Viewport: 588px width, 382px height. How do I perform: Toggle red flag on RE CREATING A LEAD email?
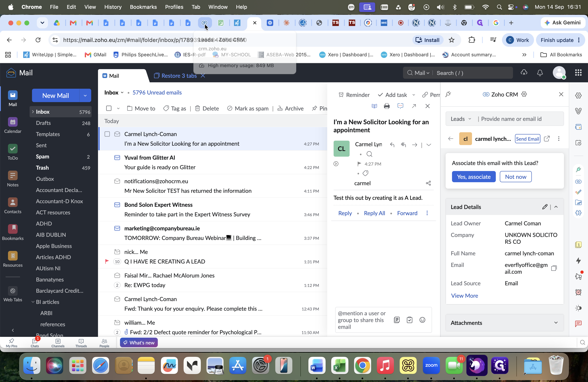pyautogui.click(x=107, y=261)
